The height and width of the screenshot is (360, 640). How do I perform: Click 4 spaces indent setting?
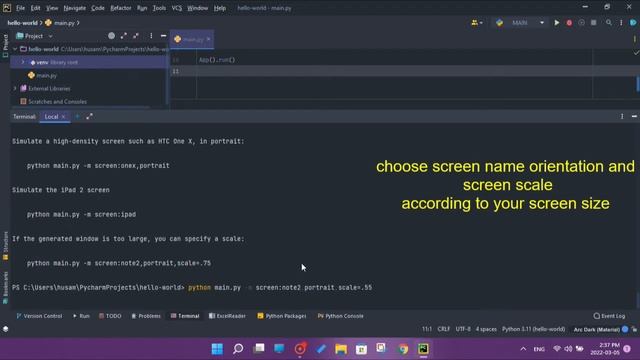pos(486,329)
